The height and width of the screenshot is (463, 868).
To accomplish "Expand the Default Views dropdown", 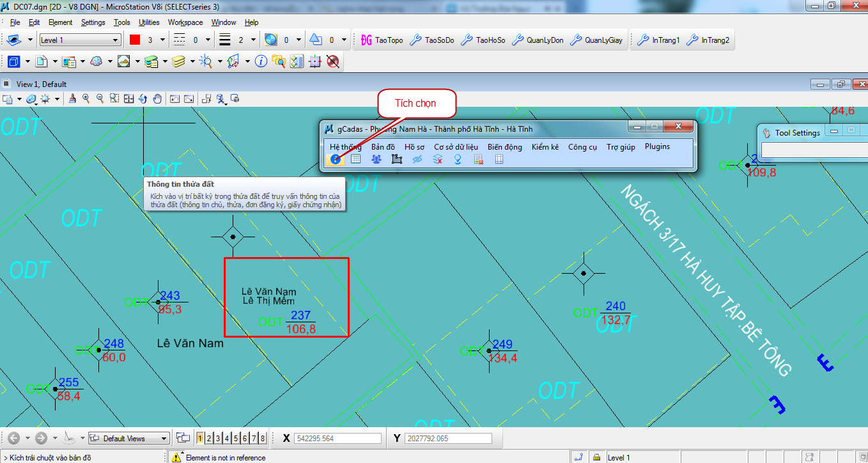I will 164,439.
